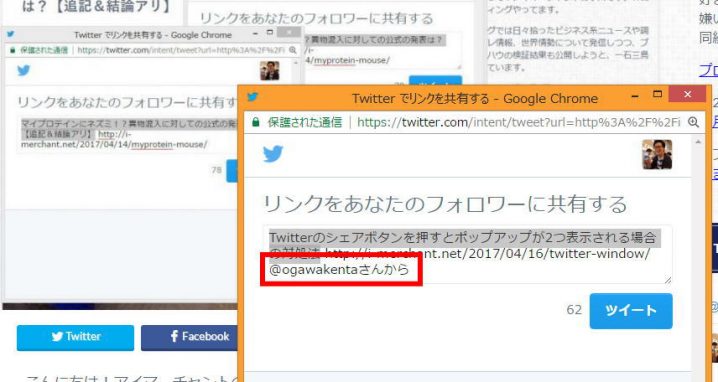Click the zoom magnifier icon in front address bar

[x=693, y=122]
